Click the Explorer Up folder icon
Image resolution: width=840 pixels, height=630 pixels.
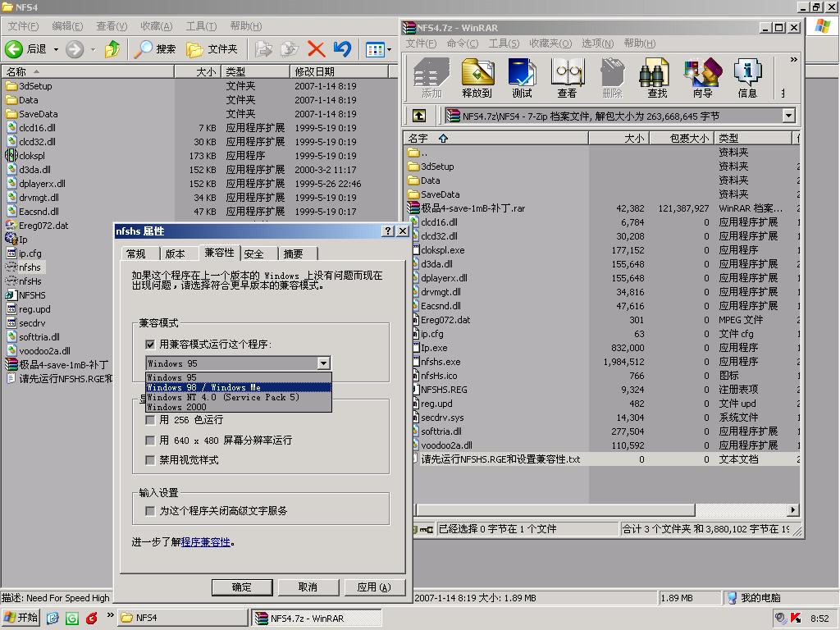tap(112, 49)
